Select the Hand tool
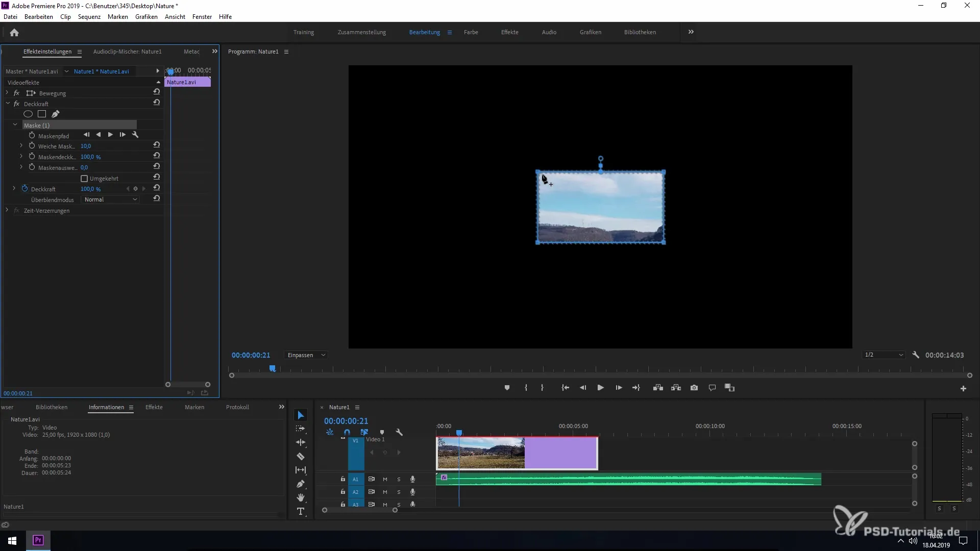Viewport: 980px width, 551px height. [x=301, y=497]
